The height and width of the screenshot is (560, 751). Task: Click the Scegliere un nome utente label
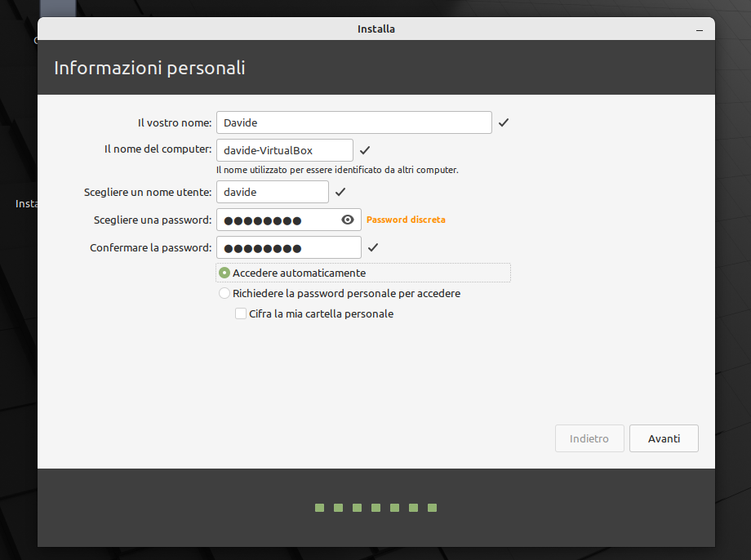[148, 192]
